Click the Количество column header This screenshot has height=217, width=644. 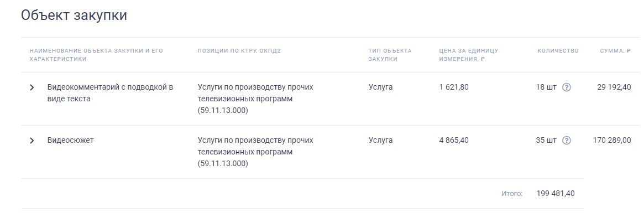coord(558,50)
